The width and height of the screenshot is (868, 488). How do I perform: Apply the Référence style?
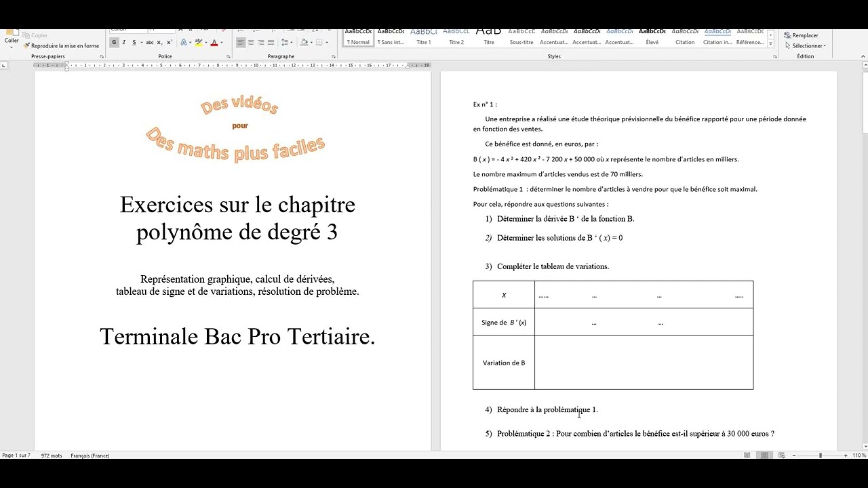point(750,37)
